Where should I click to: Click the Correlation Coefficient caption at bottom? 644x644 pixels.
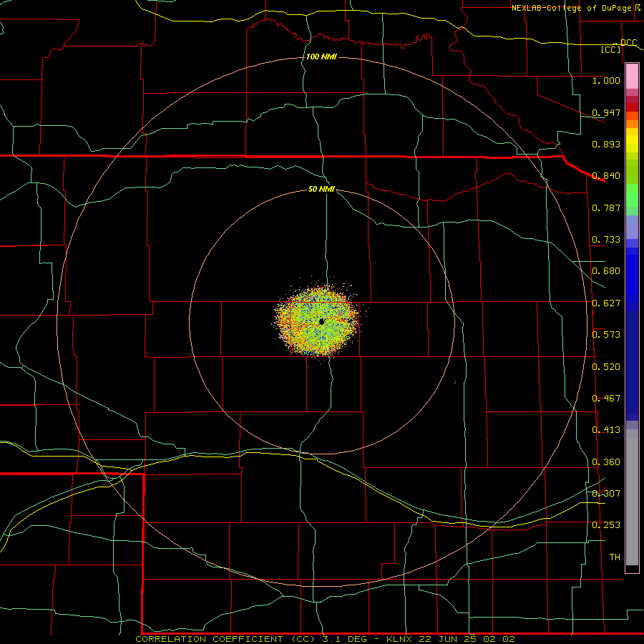pos(326,639)
